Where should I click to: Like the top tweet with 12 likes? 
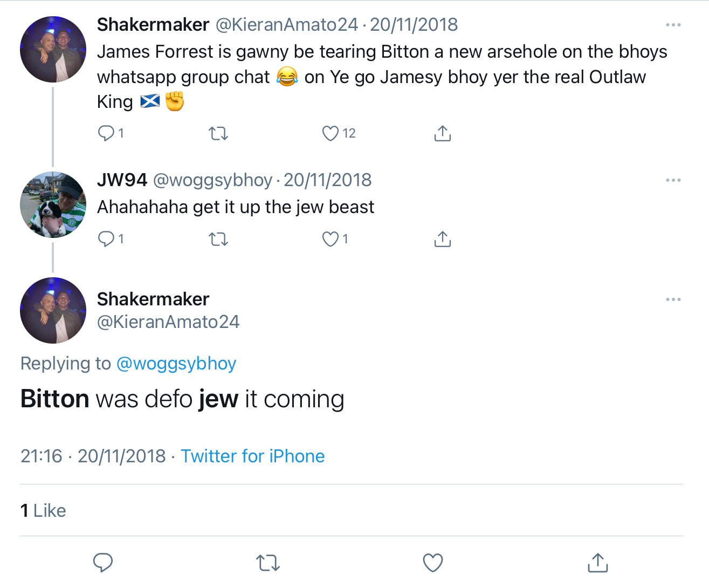coord(331,133)
